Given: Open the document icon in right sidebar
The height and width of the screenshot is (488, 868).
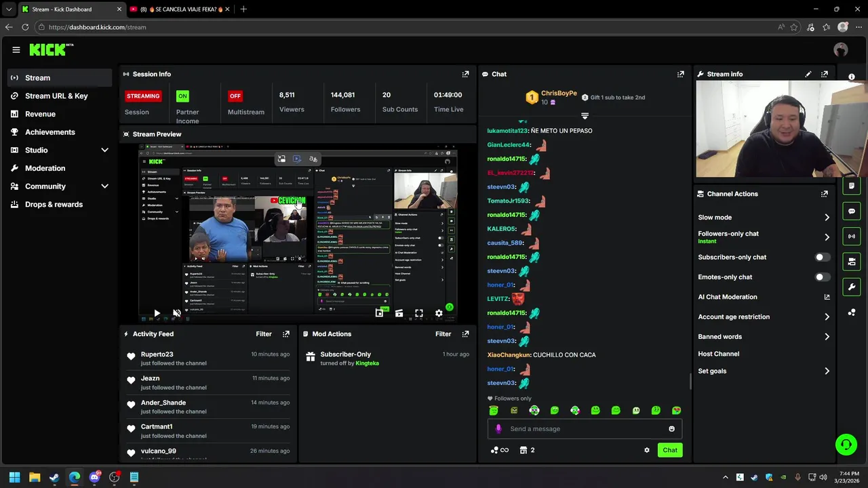Looking at the screenshot, I should [852, 186].
